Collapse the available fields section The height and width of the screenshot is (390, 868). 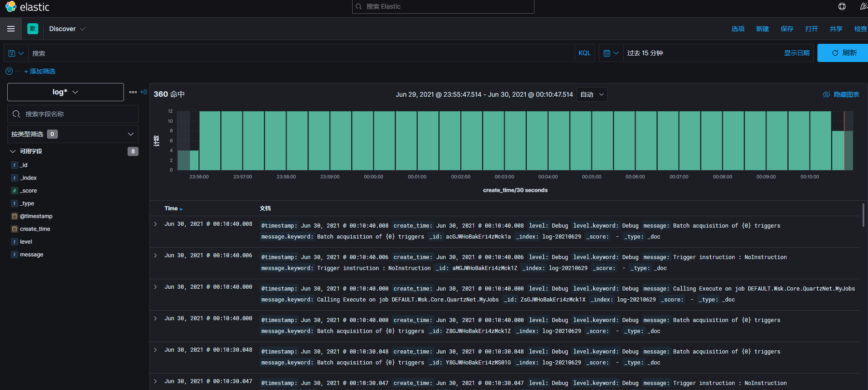pyautogui.click(x=12, y=151)
